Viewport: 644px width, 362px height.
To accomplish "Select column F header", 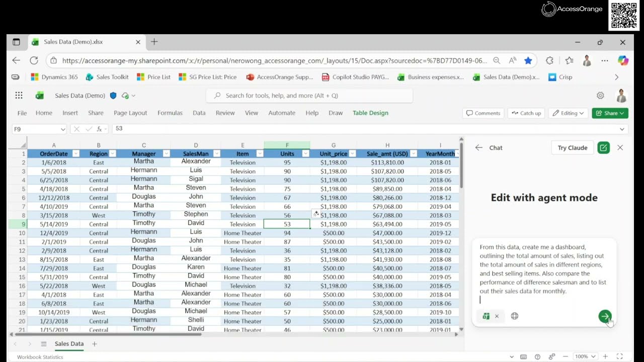I will pyautogui.click(x=287, y=145).
